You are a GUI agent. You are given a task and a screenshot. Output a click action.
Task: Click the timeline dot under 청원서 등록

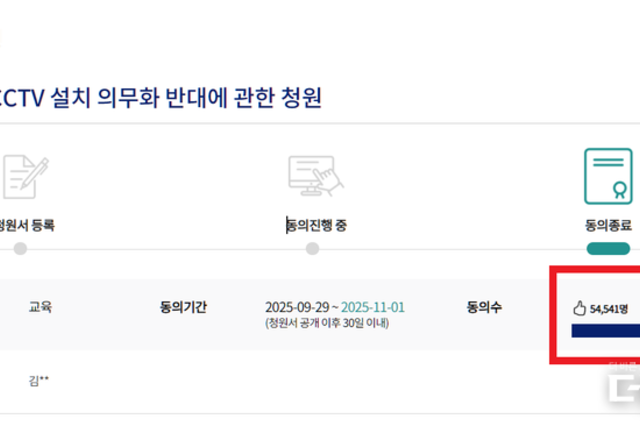20,248
